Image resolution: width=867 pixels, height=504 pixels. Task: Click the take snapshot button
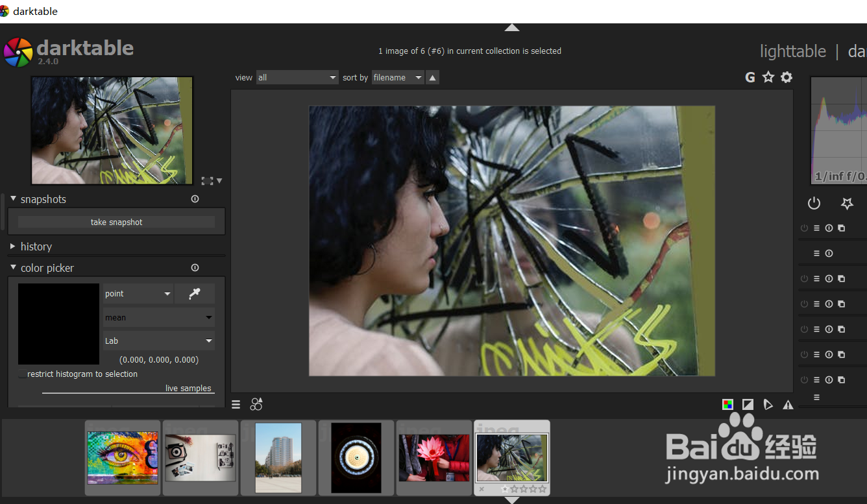click(x=116, y=222)
